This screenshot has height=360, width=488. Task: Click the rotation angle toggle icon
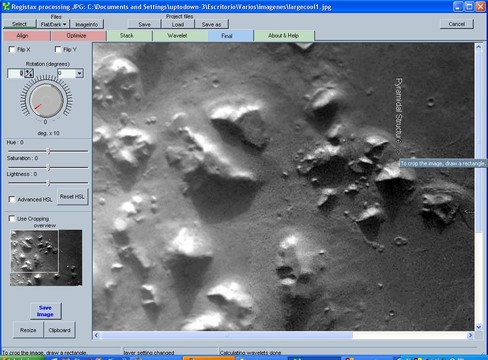tap(29, 73)
